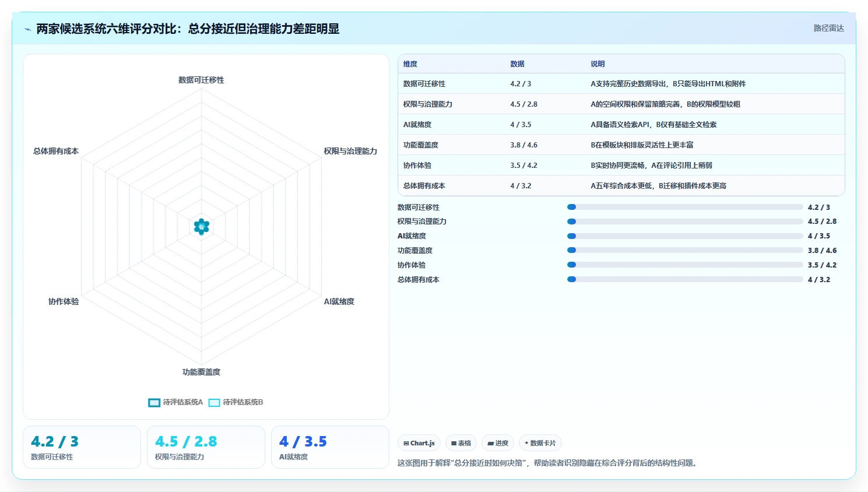Click the lightning icon beside the page title

(27, 29)
